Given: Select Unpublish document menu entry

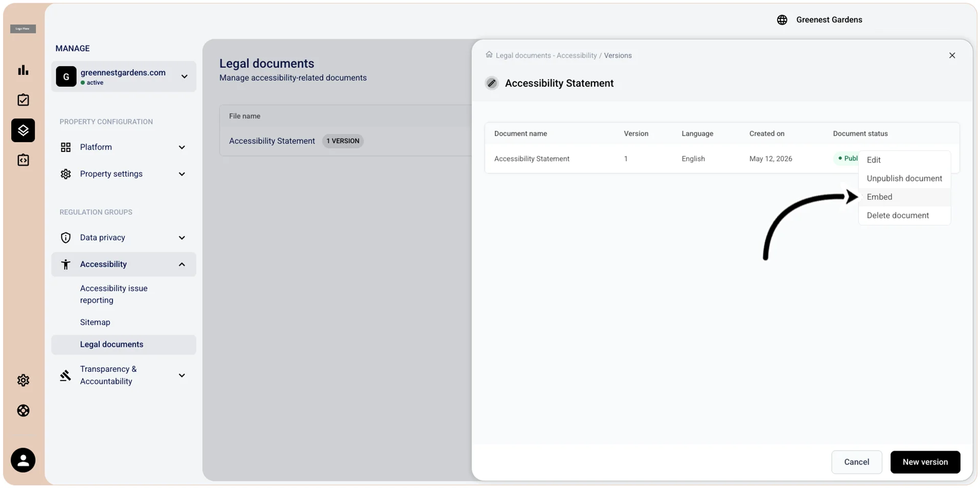Looking at the screenshot, I should tap(904, 178).
